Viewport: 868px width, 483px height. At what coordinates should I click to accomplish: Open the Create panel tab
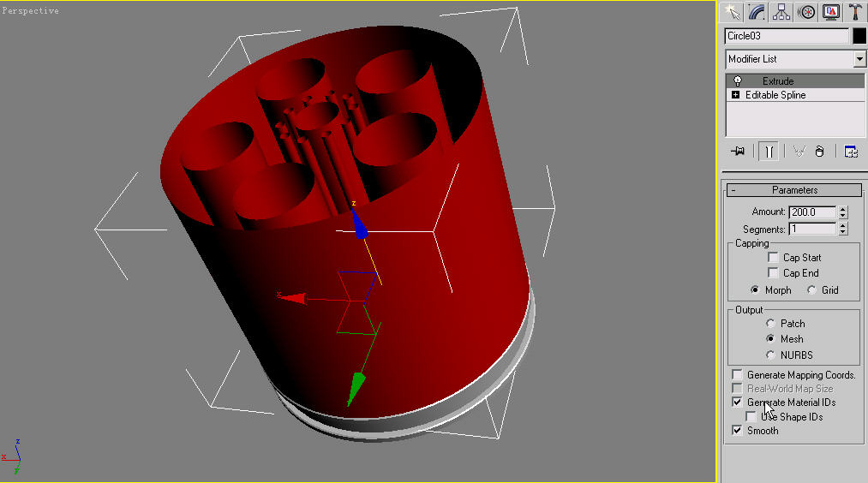point(732,11)
